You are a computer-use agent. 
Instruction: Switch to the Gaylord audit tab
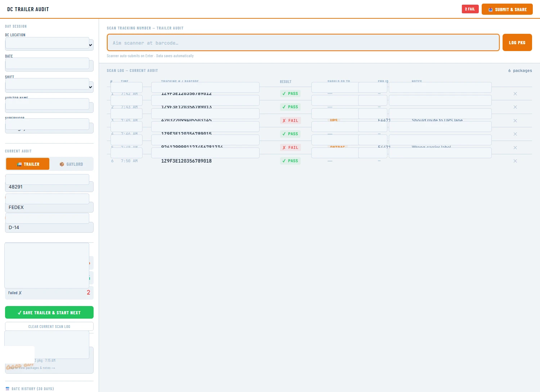(x=71, y=164)
